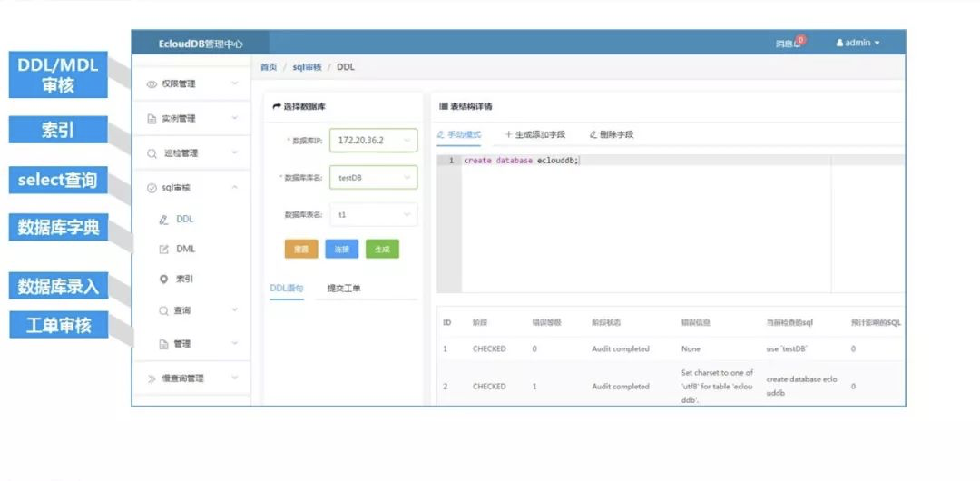Click CHECKED in result row 2
The image size is (980, 481).
click(x=489, y=387)
